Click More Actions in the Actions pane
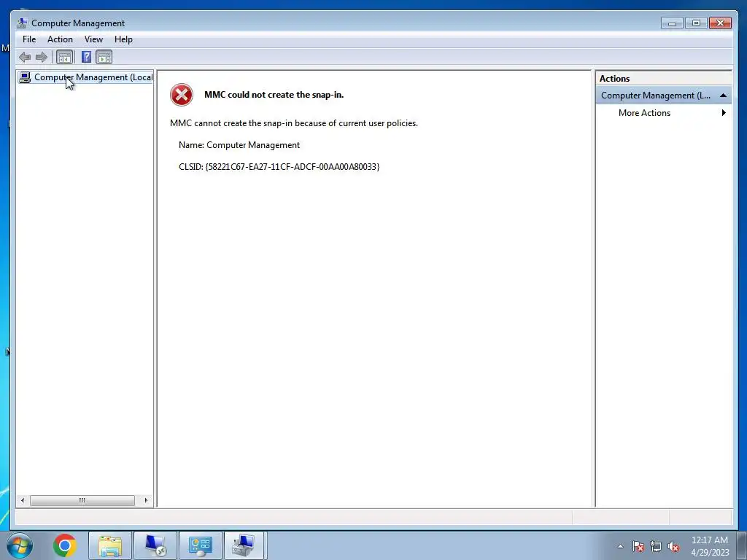The image size is (747, 560). coord(644,113)
